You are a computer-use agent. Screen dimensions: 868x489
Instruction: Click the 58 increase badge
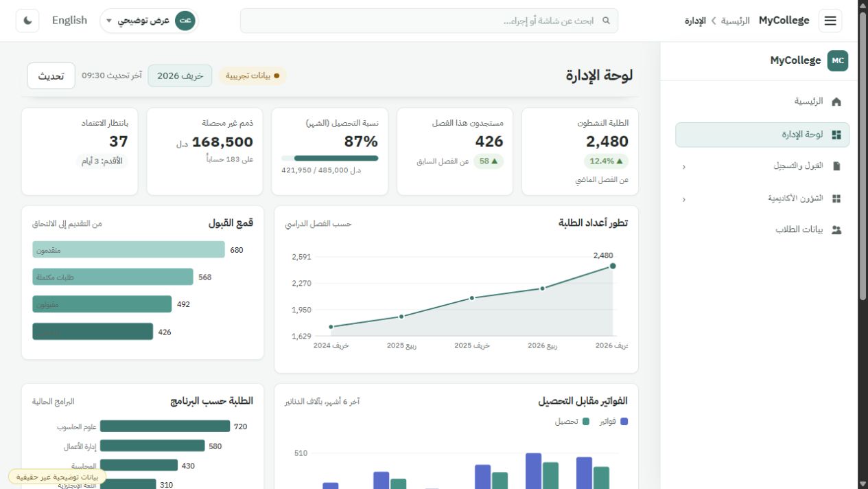coord(489,161)
